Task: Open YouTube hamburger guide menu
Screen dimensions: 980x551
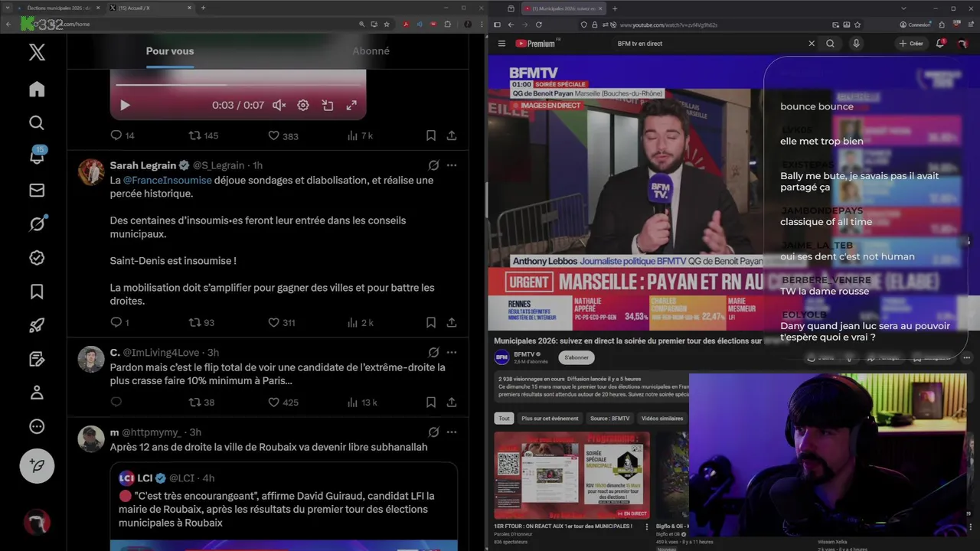Action: click(x=501, y=44)
